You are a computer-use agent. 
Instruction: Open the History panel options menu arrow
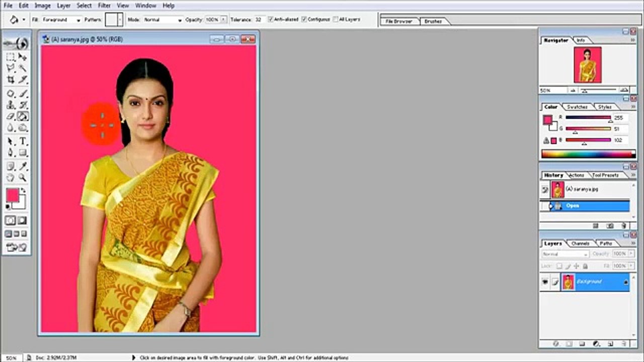pos(632,174)
